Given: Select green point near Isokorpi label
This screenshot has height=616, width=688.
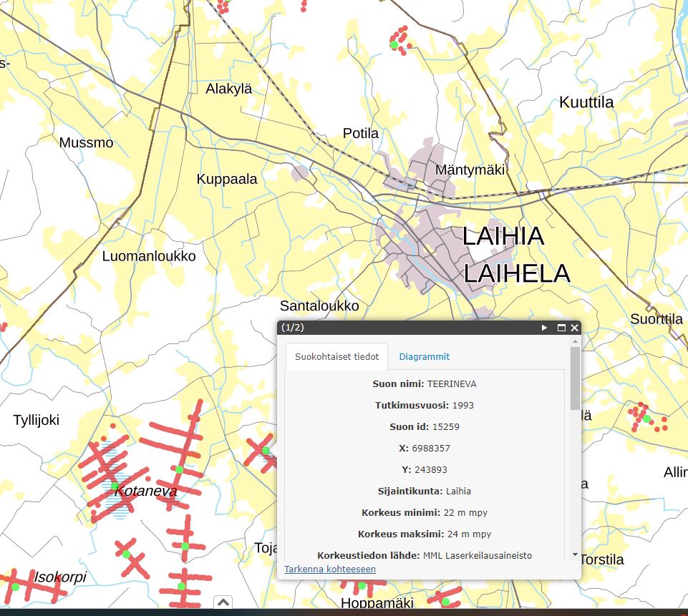Looking at the screenshot, I should [x=15, y=587].
